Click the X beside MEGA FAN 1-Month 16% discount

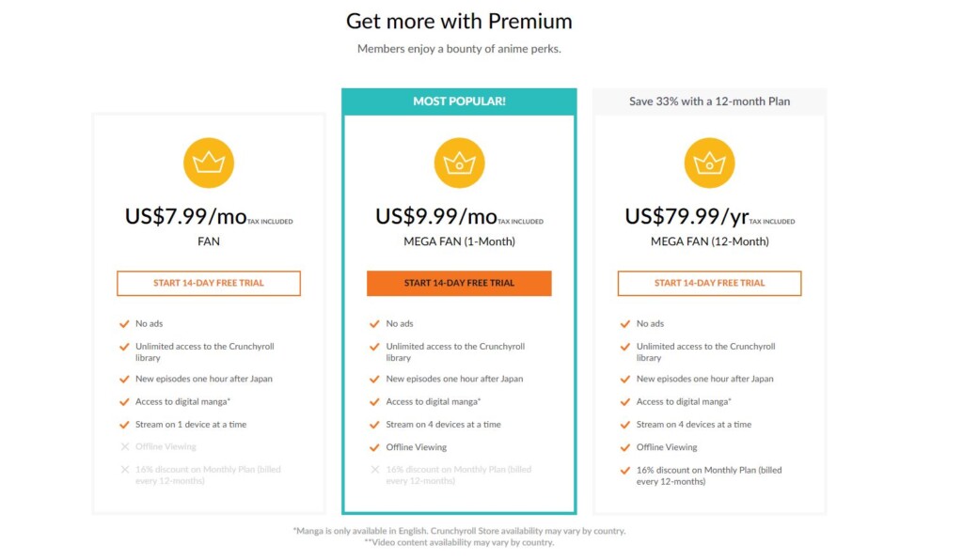pos(375,469)
